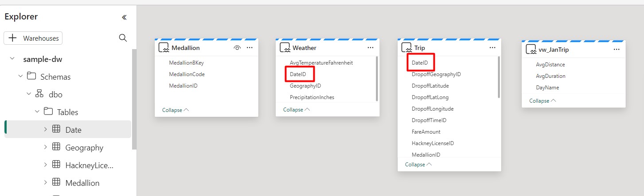644x196 pixels.
Task: Select the HackneyLicense table in Explorer tree
Action: (x=89, y=165)
